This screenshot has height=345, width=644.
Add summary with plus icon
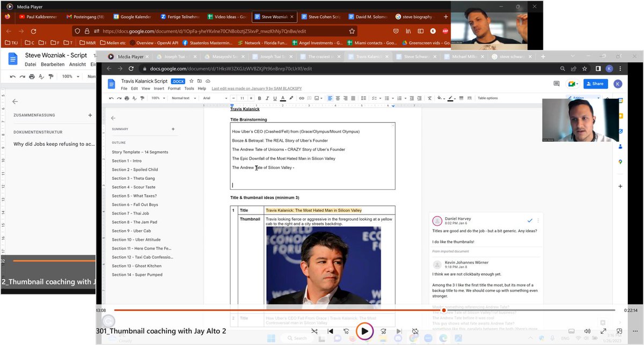[x=173, y=129]
